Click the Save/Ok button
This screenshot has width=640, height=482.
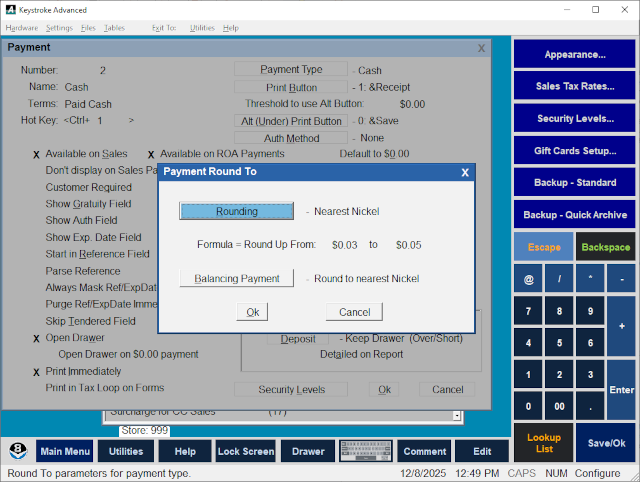click(605, 443)
